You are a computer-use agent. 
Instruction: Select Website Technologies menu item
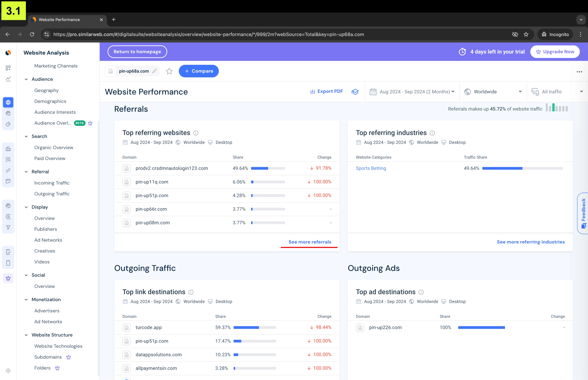coord(58,346)
